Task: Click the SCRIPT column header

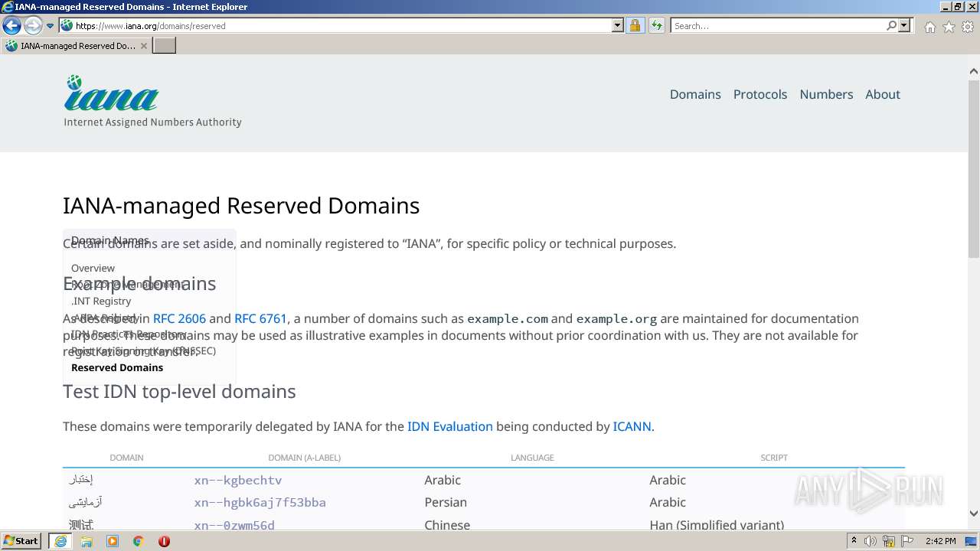Action: point(774,458)
